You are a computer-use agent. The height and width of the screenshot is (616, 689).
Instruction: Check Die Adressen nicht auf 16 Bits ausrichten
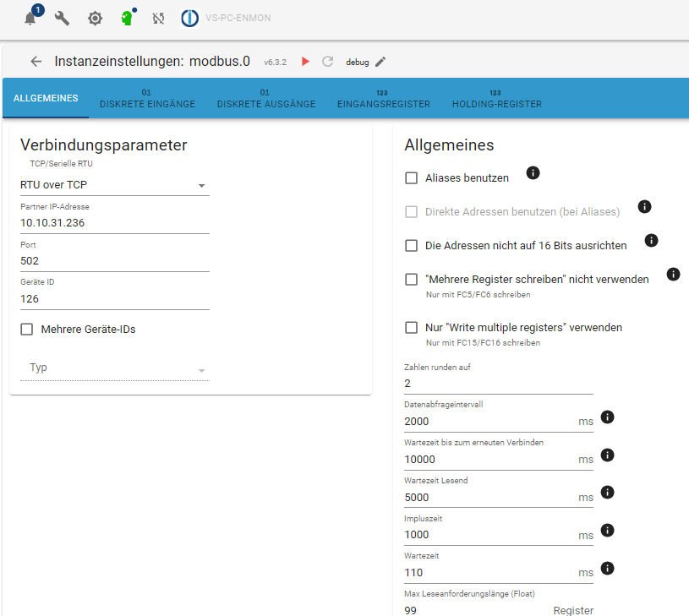pyautogui.click(x=412, y=246)
